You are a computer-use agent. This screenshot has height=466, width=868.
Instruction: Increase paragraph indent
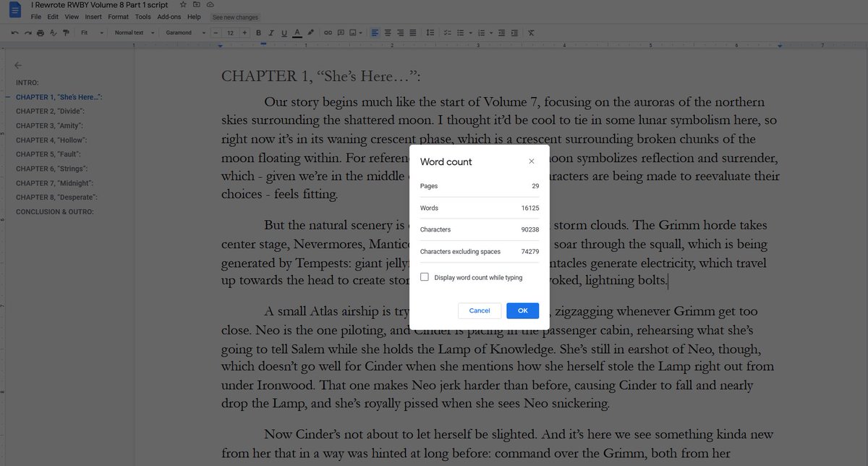pos(514,33)
